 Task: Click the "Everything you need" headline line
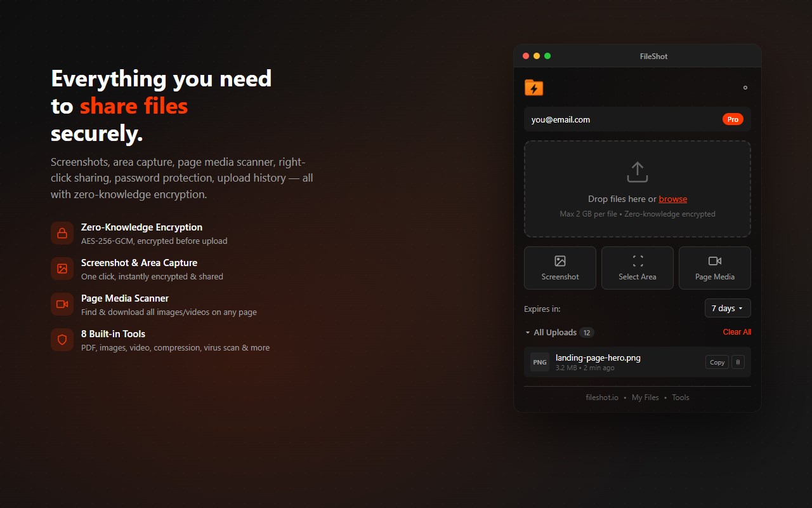[161, 78]
